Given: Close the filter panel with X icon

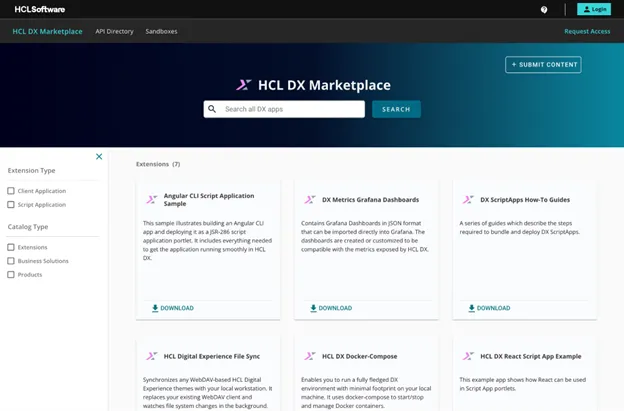Looking at the screenshot, I should [x=99, y=156].
